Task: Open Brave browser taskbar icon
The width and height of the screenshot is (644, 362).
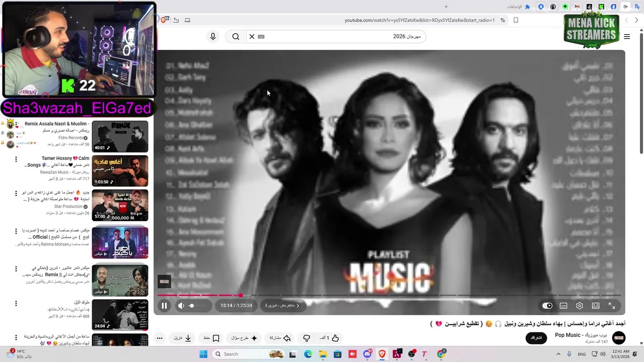Action: 382,354
